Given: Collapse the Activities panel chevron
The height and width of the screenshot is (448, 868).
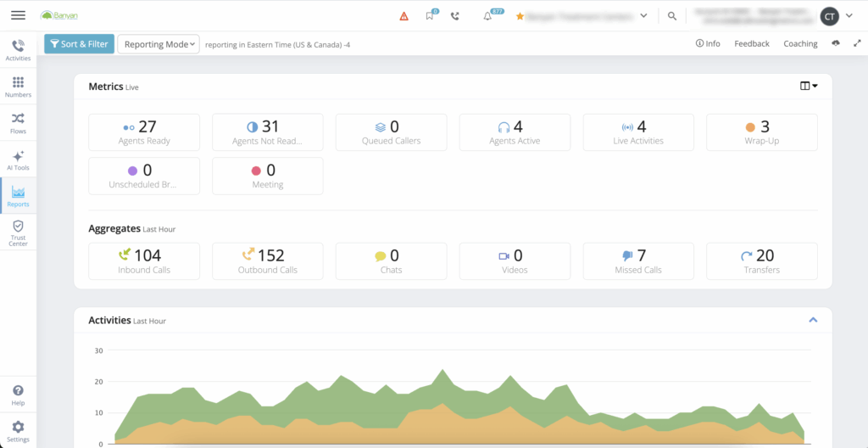Looking at the screenshot, I should (813, 320).
